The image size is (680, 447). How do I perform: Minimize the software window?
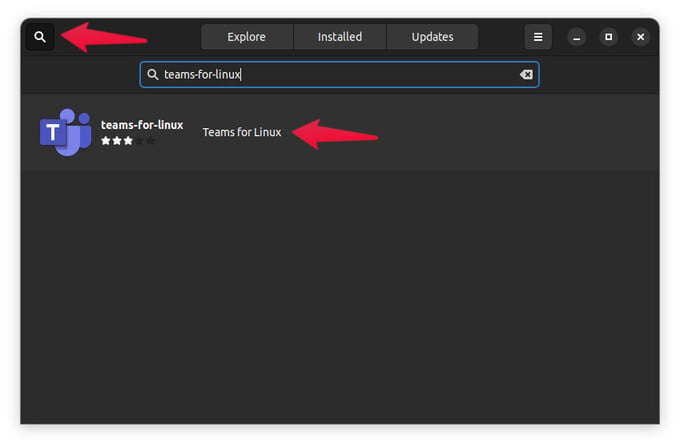pyautogui.click(x=576, y=37)
